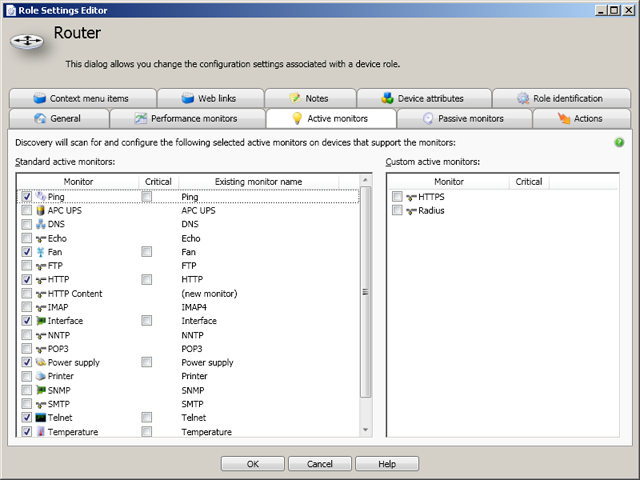The image size is (640, 480).
Task: Mark Telnet monitor as Critical
Action: (x=147, y=417)
